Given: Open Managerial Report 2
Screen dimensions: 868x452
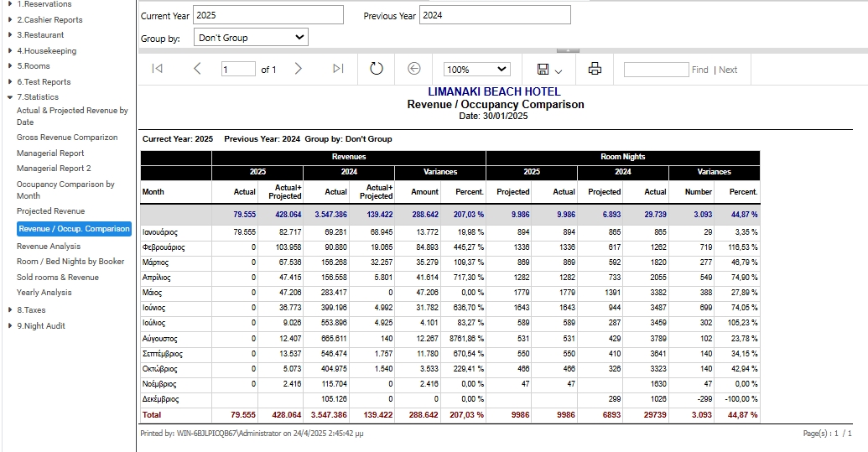Looking at the screenshot, I should pos(54,169).
